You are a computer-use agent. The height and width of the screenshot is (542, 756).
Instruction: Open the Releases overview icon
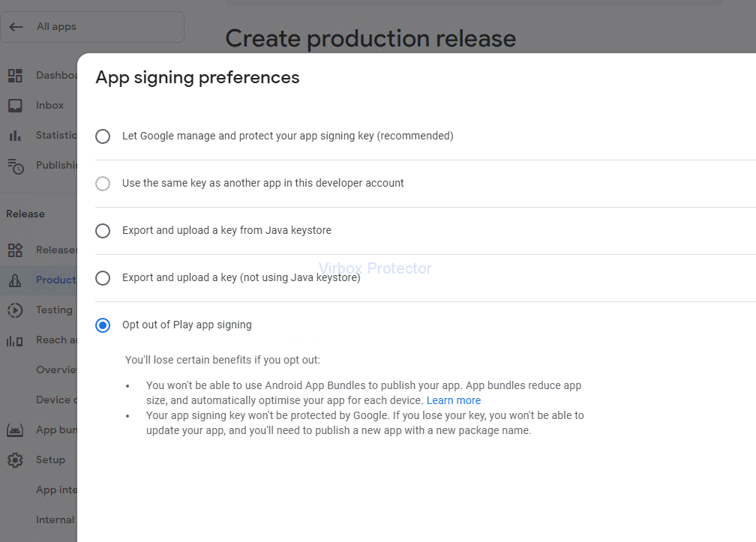(15, 250)
